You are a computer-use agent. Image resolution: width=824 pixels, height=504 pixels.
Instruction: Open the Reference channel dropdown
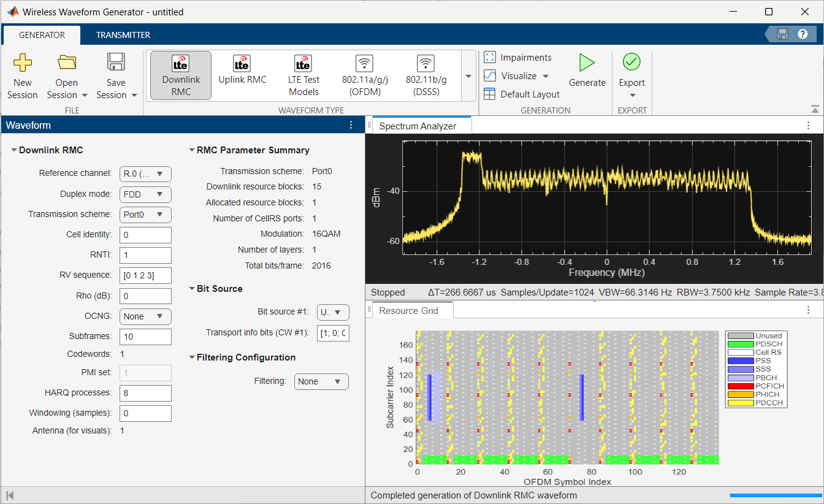pos(145,174)
